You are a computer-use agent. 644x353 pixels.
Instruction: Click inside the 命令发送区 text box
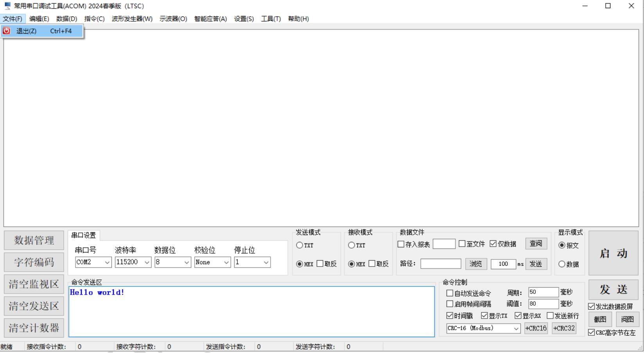tap(251, 313)
